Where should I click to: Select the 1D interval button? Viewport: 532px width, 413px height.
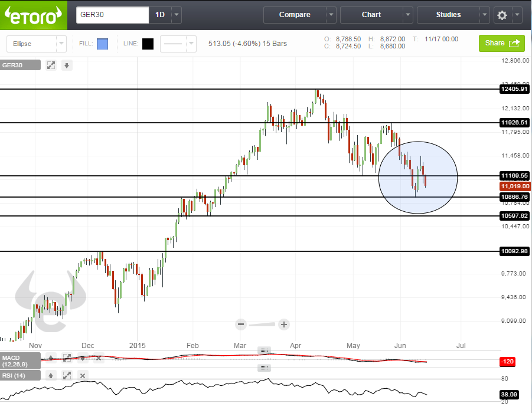point(160,15)
